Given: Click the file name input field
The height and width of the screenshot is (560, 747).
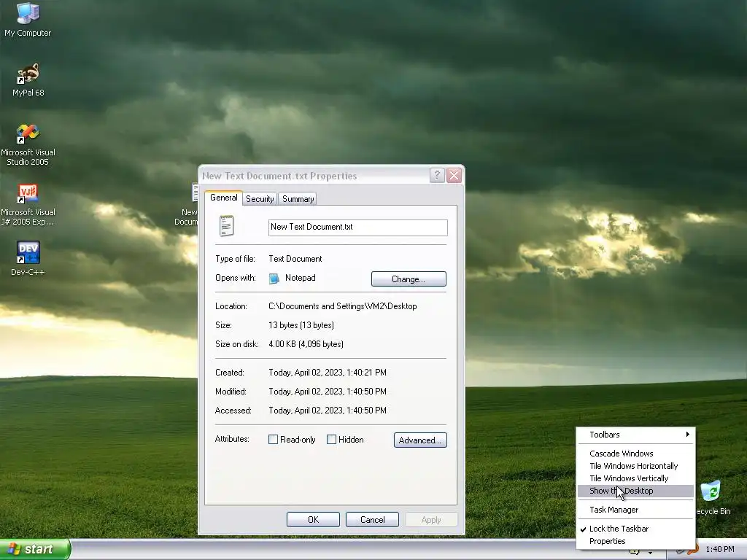Looking at the screenshot, I should pos(357,227).
